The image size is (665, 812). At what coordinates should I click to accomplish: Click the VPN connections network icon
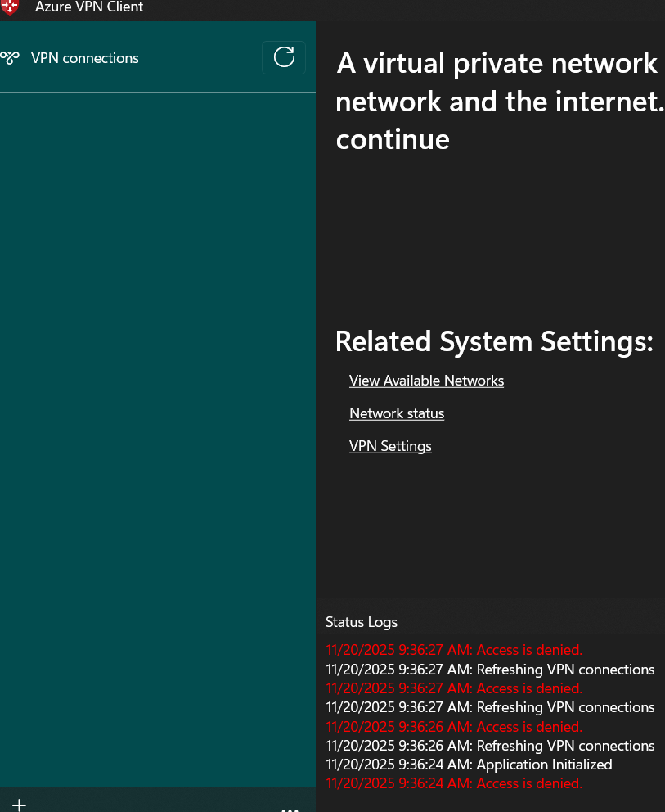[x=10, y=58]
